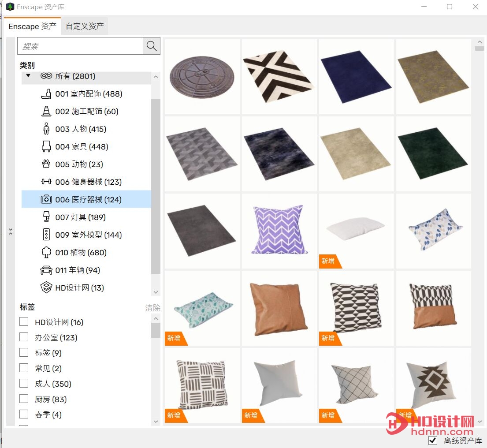Select the Aztec pattern pillow thumbnail
The image size is (487, 448).
tap(433, 385)
